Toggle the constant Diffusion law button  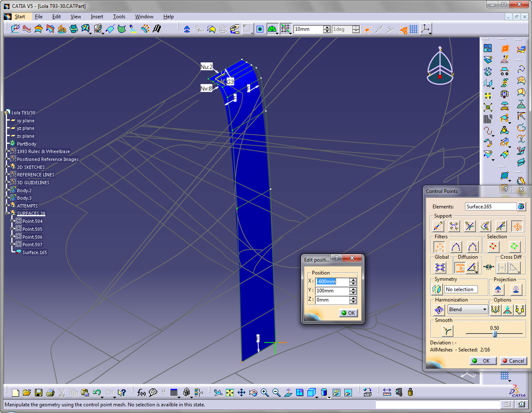460,267
